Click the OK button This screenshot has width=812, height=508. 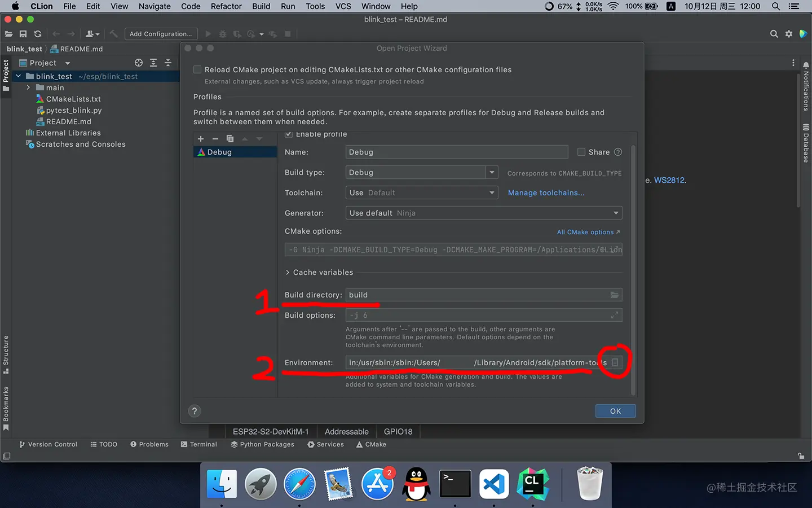tap(615, 411)
